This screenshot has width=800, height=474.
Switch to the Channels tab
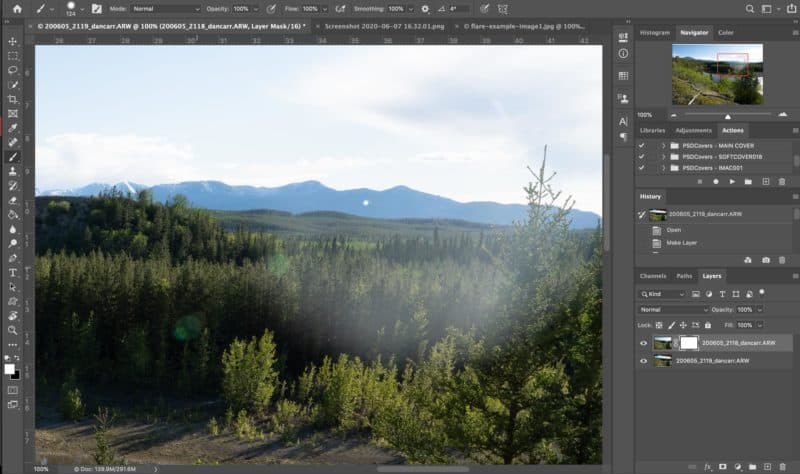coord(653,276)
